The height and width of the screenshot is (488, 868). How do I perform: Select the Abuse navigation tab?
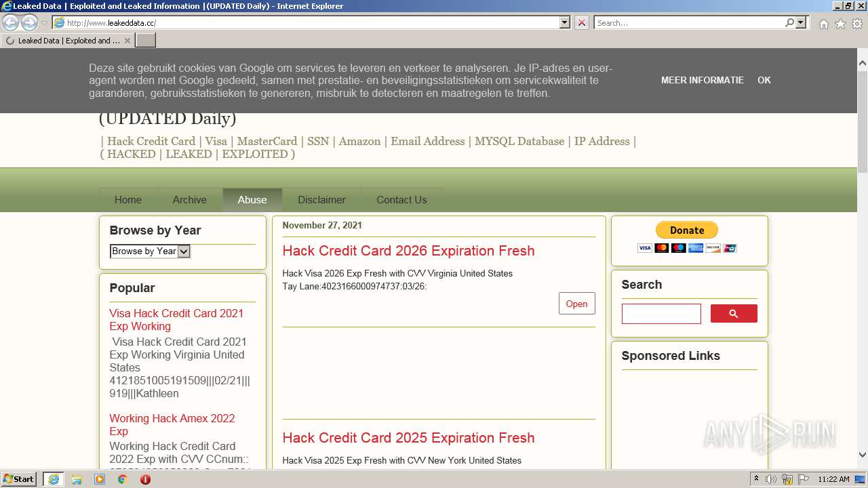(252, 200)
